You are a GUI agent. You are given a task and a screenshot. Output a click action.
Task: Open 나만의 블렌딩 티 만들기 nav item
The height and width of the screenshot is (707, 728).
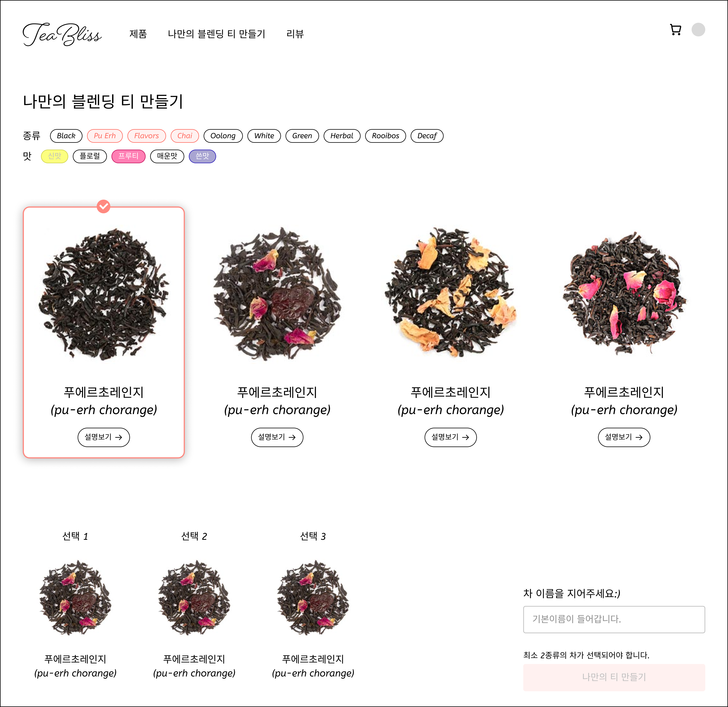(217, 34)
